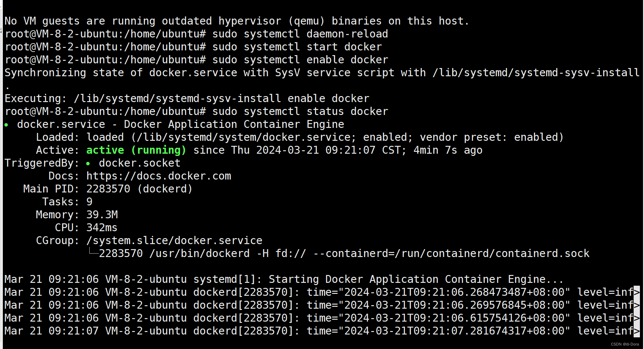Click the CPU value 342ms
Screen dimensions: 644x349
[102, 227]
